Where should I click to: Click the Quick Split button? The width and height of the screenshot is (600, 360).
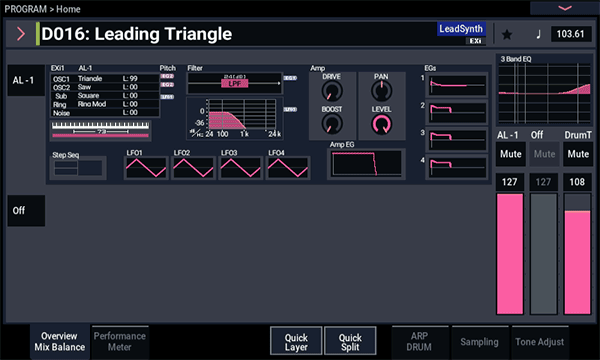coord(350,341)
